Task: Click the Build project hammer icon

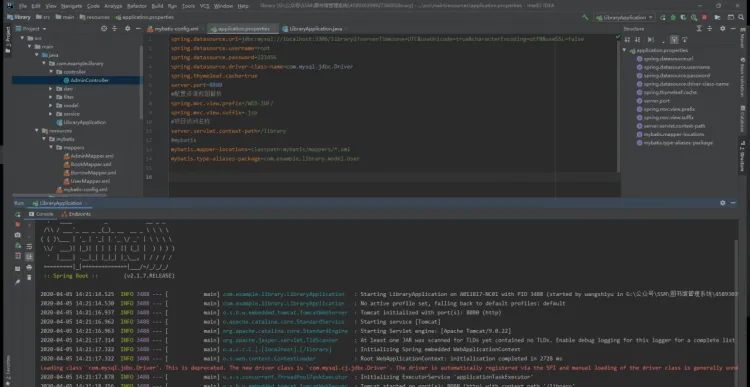Action: 585,17
